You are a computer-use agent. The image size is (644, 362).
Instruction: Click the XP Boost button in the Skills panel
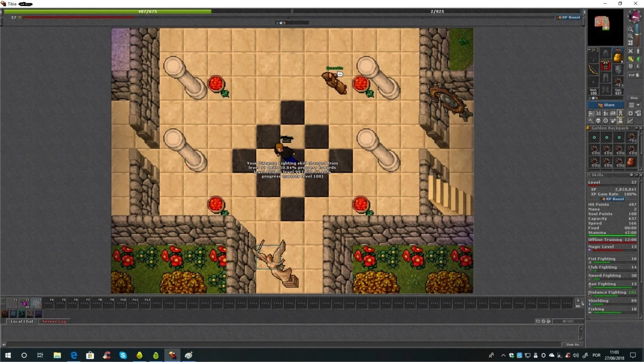(x=612, y=199)
